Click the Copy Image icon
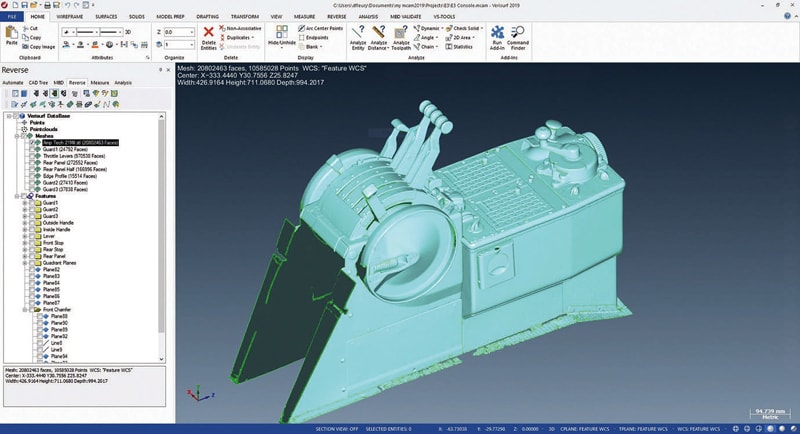 tap(26, 46)
